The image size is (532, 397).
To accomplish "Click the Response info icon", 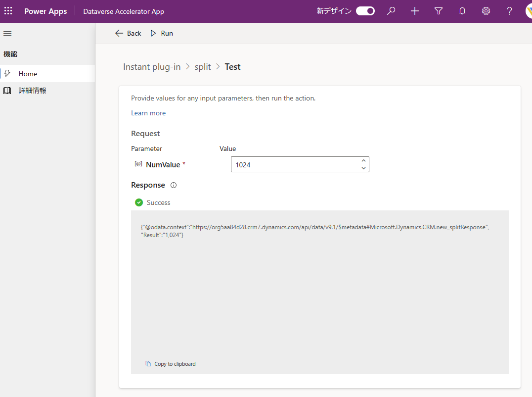I will coord(174,185).
